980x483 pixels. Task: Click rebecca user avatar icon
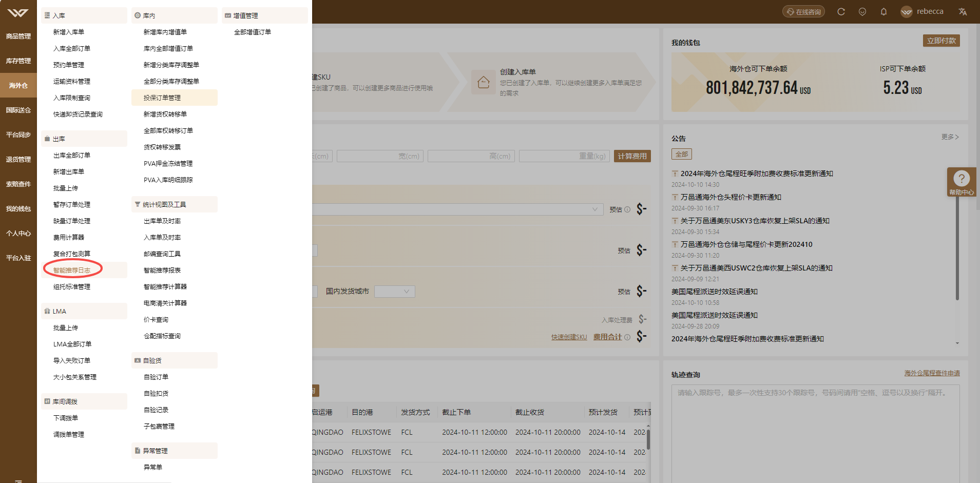[907, 12]
